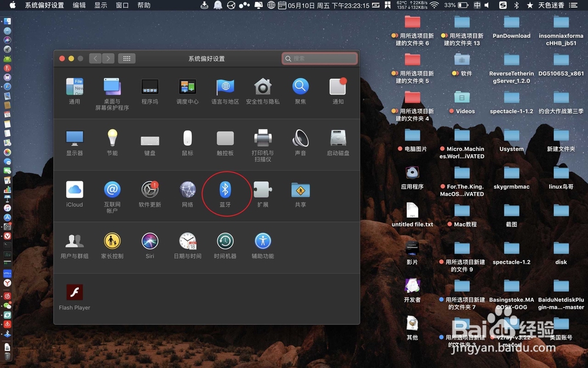This screenshot has height=368, width=588.
Task: Select the Usystem folder on desktop
Action: tap(512, 135)
